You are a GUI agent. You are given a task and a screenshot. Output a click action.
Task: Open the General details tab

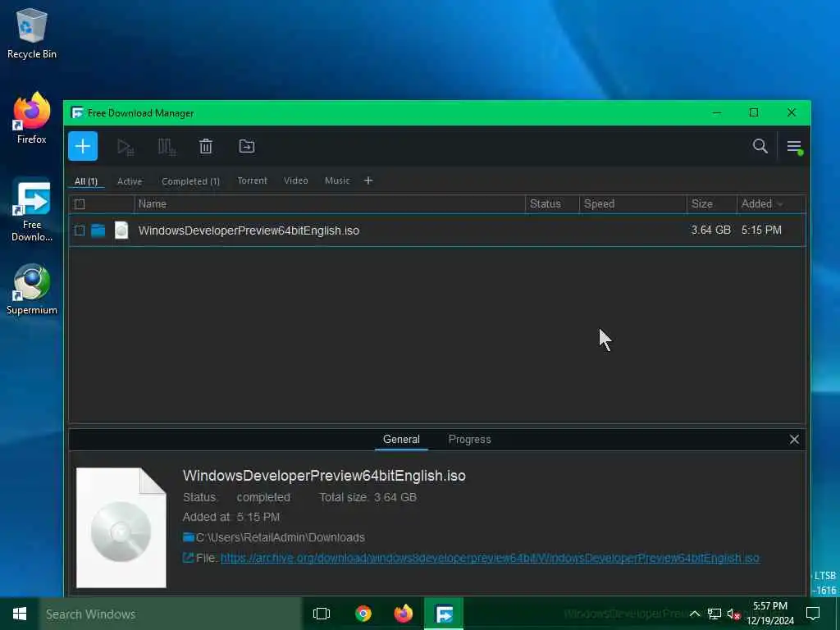(x=401, y=440)
